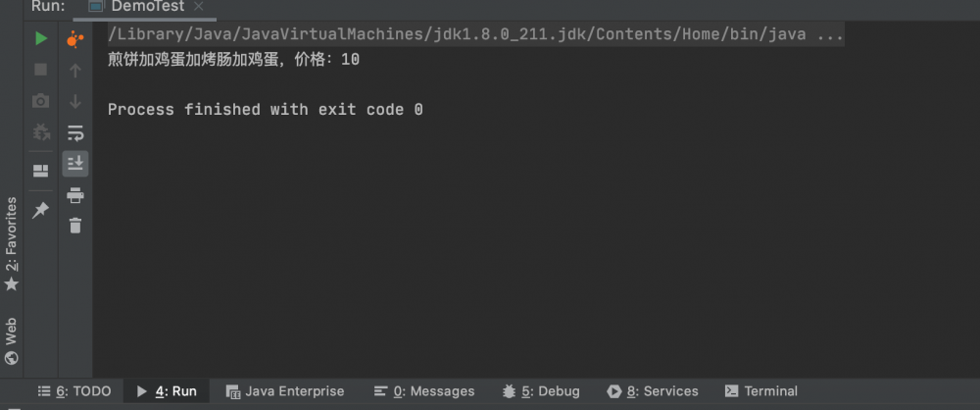Viewport: 980px width, 410px height.
Task: Click the Restore Layout icon
Action: point(40,171)
